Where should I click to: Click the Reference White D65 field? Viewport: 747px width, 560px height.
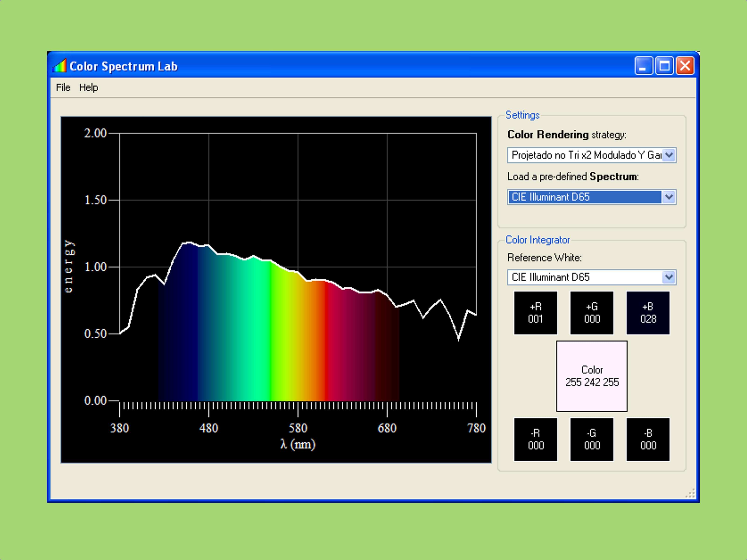584,277
